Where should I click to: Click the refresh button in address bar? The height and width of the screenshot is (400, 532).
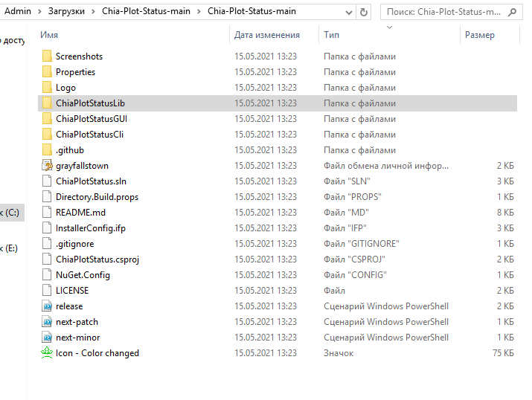pos(363,12)
